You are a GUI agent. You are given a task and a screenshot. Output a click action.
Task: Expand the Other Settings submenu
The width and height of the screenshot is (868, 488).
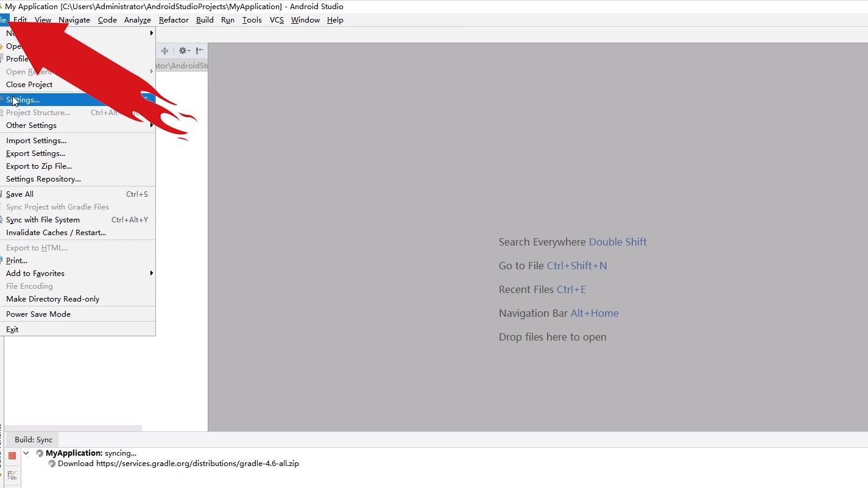pyautogui.click(x=78, y=126)
